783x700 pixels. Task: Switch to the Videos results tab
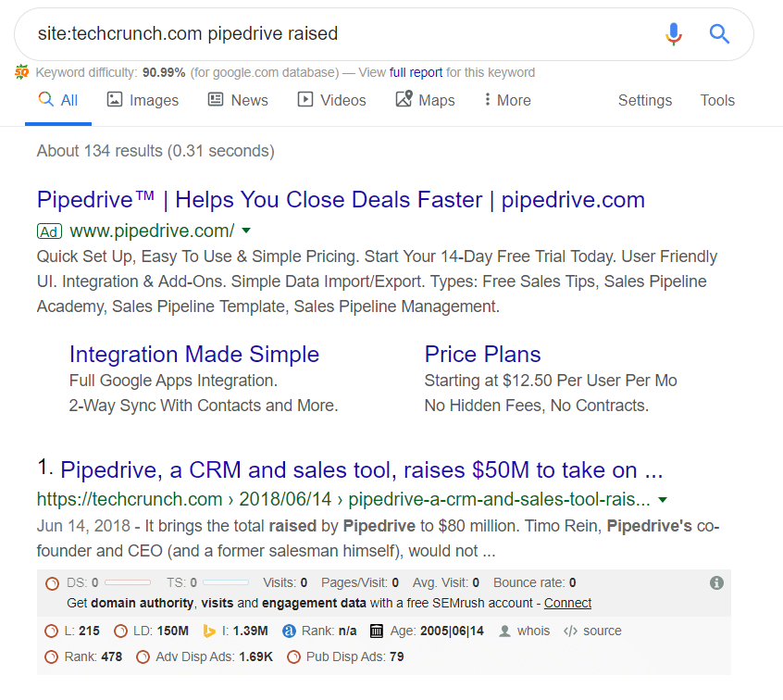(332, 100)
